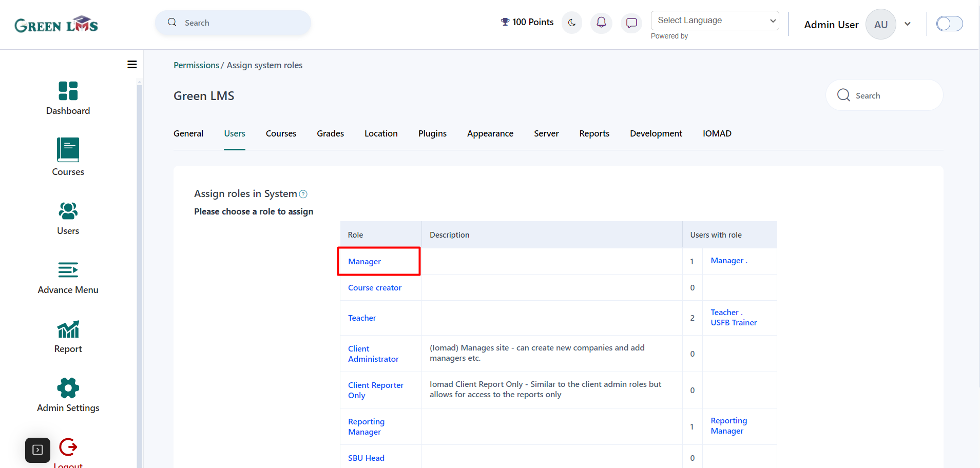Viewport: 980px width, 468px height.
Task: Toggle dark mode via the moon icon
Action: pyautogui.click(x=572, y=23)
